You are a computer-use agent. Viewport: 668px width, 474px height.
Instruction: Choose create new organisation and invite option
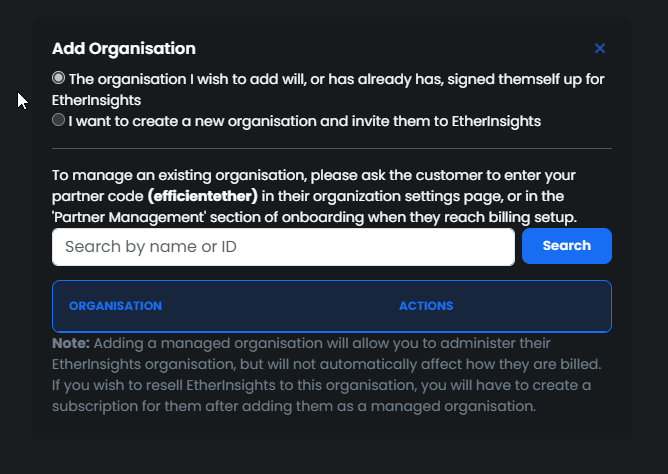[x=58, y=120]
